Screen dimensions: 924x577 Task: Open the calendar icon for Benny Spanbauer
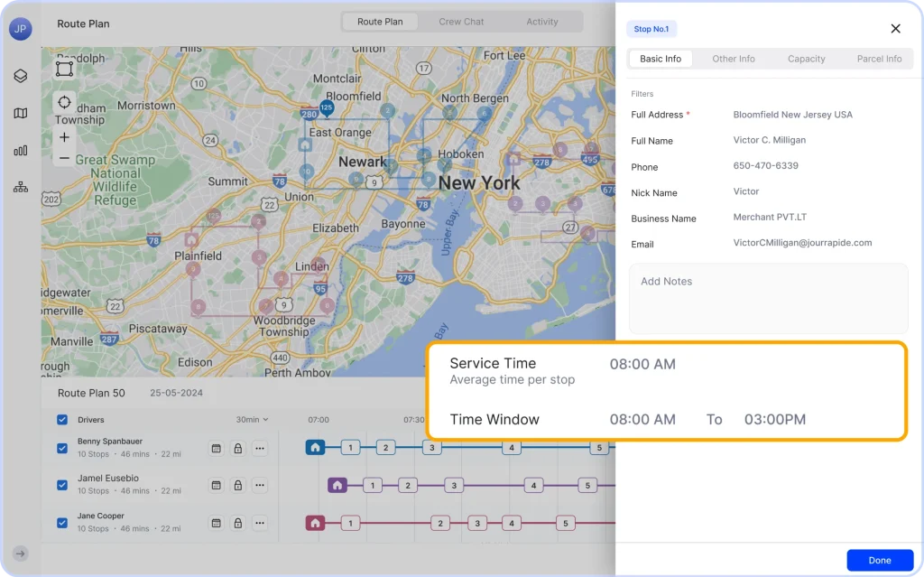click(217, 449)
